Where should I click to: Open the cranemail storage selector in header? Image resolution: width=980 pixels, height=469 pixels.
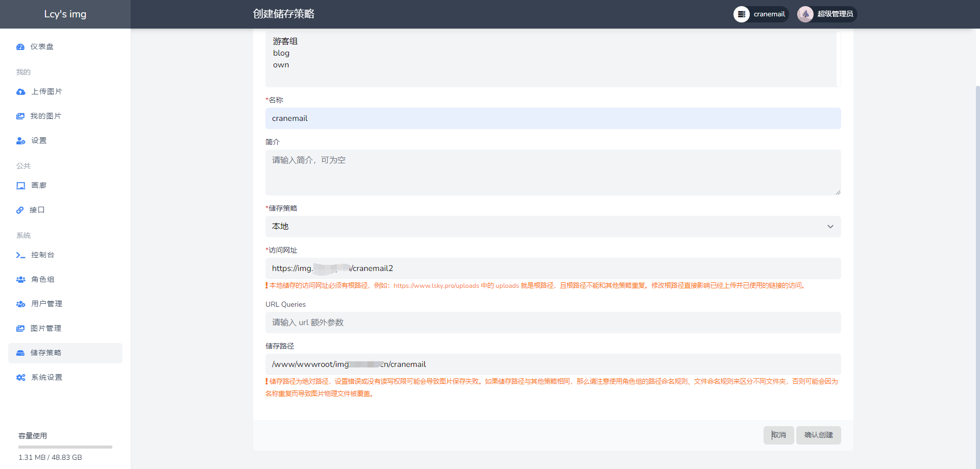click(761, 14)
